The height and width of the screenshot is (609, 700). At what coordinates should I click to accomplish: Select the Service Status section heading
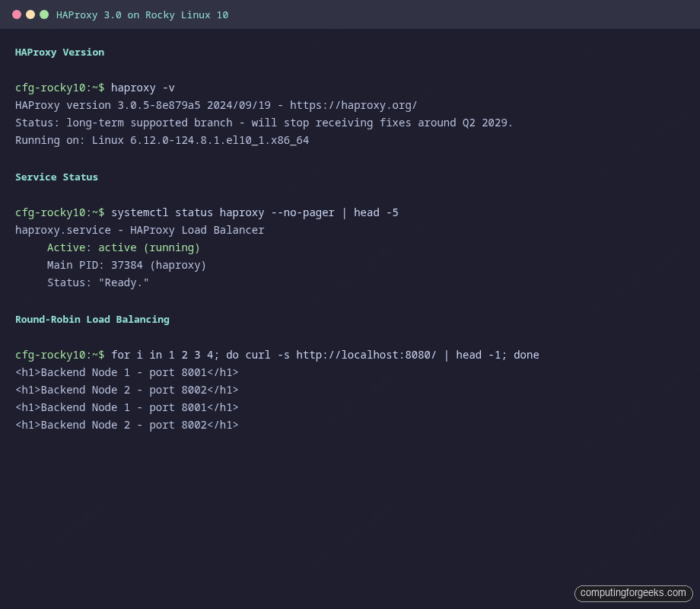pos(56,177)
